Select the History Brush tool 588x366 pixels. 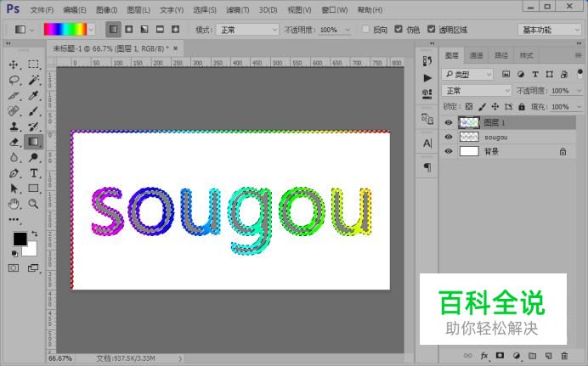33,127
